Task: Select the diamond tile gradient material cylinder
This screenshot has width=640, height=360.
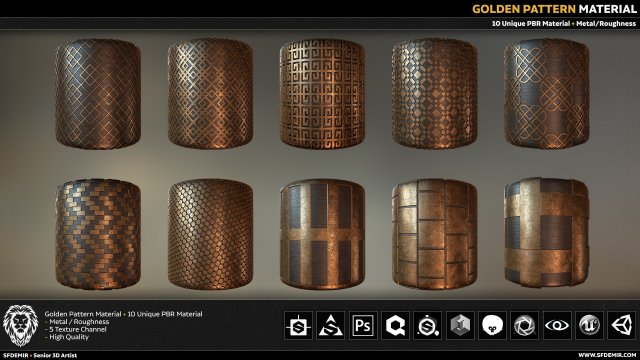Action: click(x=434, y=93)
